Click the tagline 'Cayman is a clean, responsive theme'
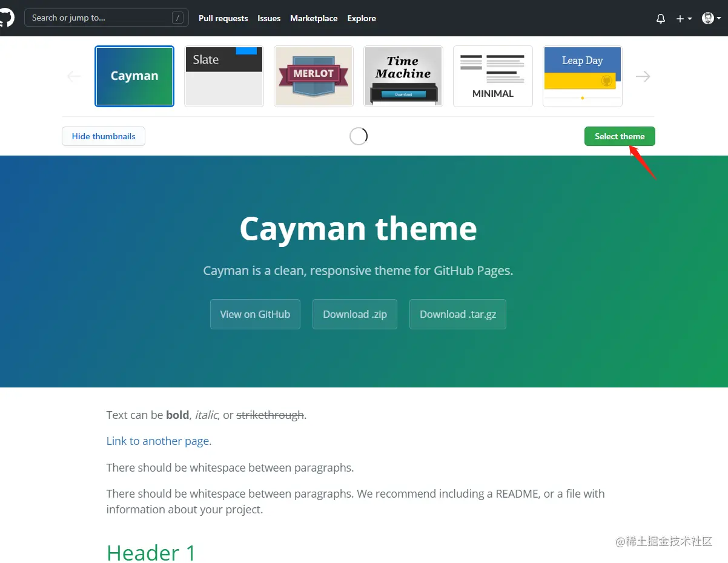 click(x=358, y=271)
